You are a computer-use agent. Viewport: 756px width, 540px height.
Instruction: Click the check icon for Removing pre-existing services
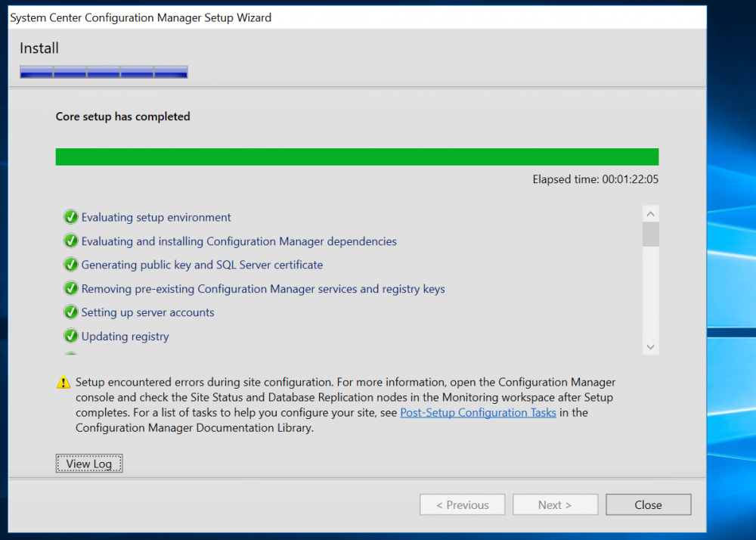(x=71, y=288)
